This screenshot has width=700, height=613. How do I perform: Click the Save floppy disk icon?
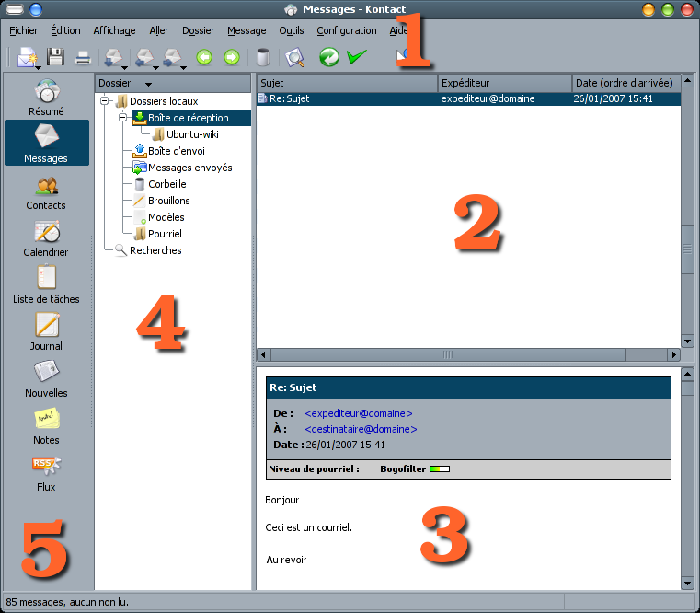pyautogui.click(x=55, y=57)
